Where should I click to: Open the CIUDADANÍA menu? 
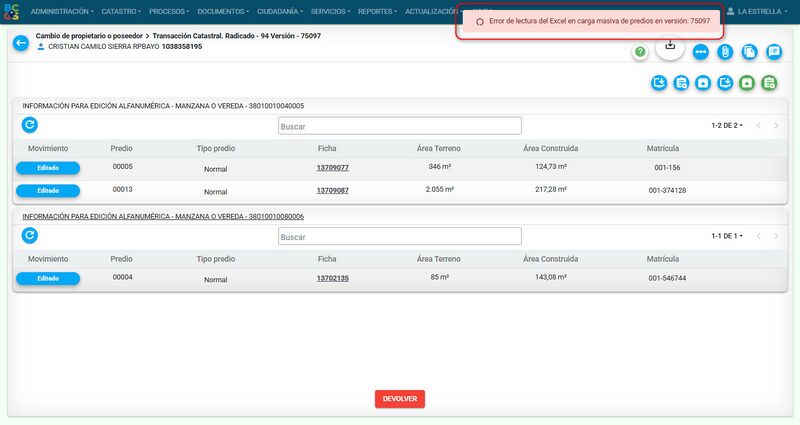tap(280, 11)
